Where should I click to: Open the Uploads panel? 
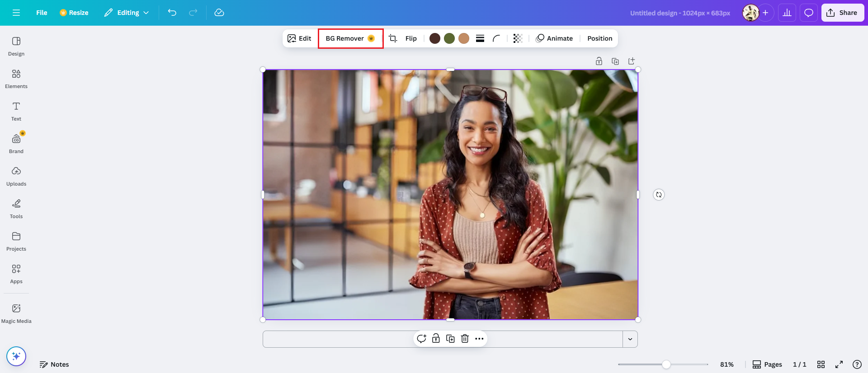[16, 177]
